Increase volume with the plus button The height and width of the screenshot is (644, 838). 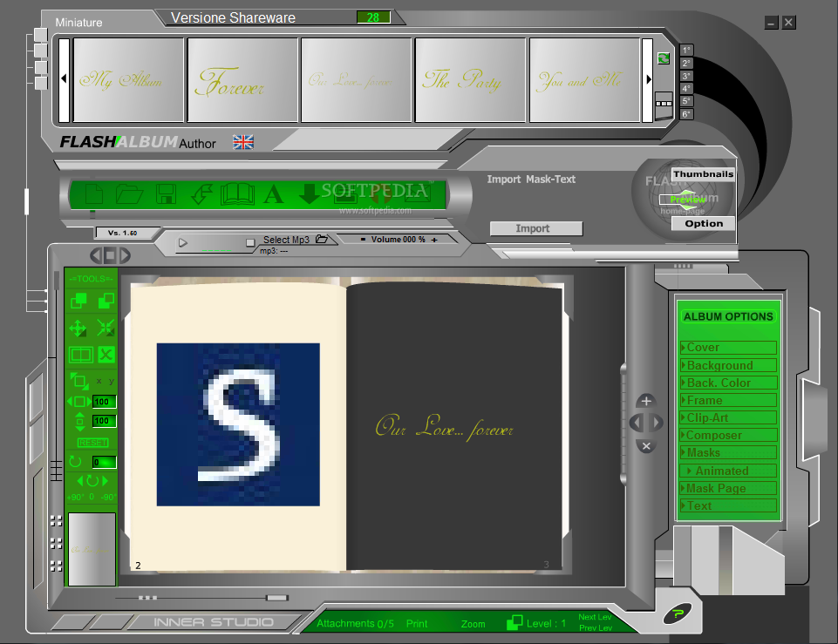point(434,240)
